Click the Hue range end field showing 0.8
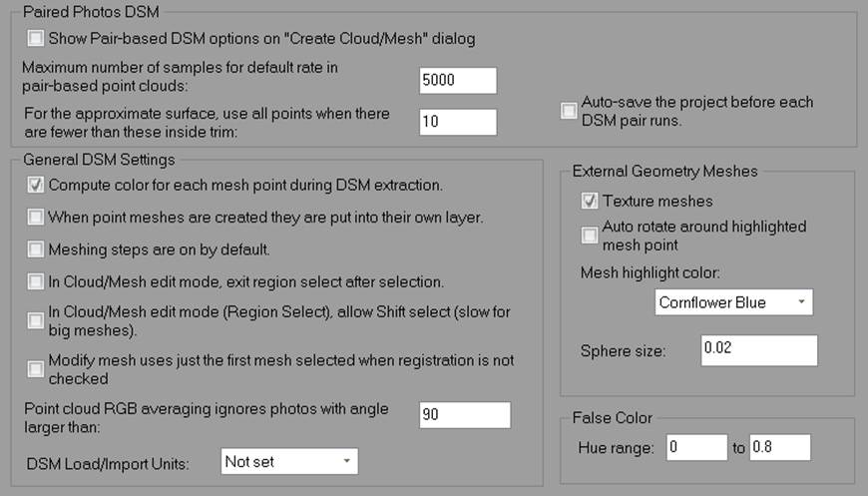This screenshot has height=496, width=868. pos(779,448)
